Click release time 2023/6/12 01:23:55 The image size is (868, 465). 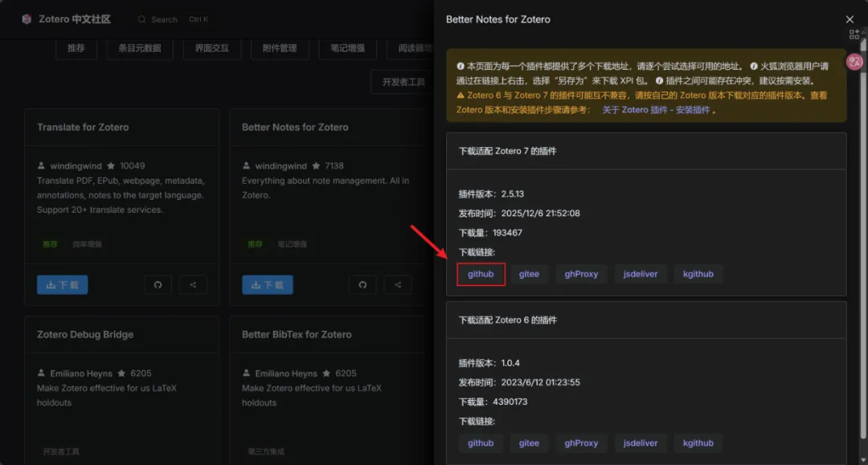click(x=519, y=382)
